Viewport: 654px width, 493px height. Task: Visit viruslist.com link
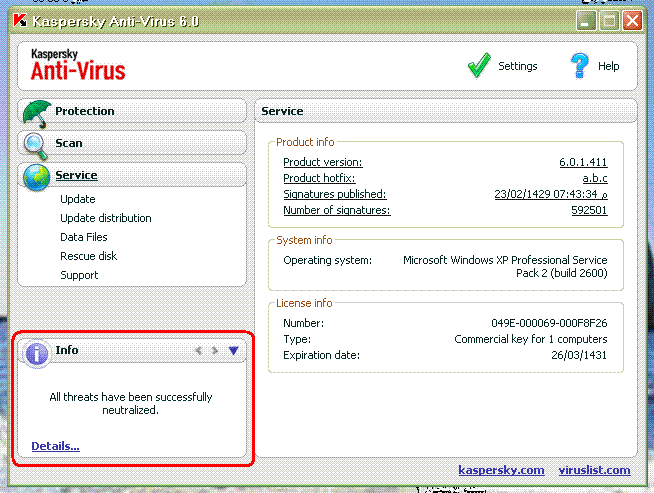594,470
